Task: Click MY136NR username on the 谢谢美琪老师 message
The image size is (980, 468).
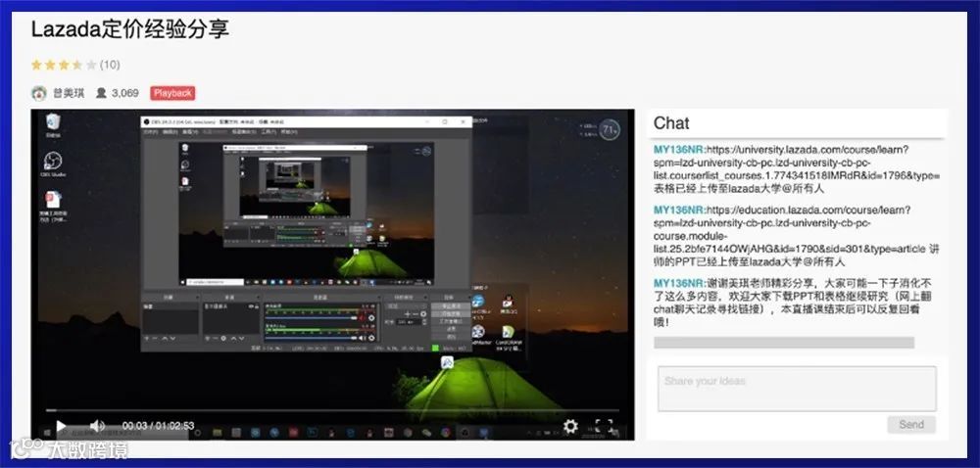Action: click(679, 283)
